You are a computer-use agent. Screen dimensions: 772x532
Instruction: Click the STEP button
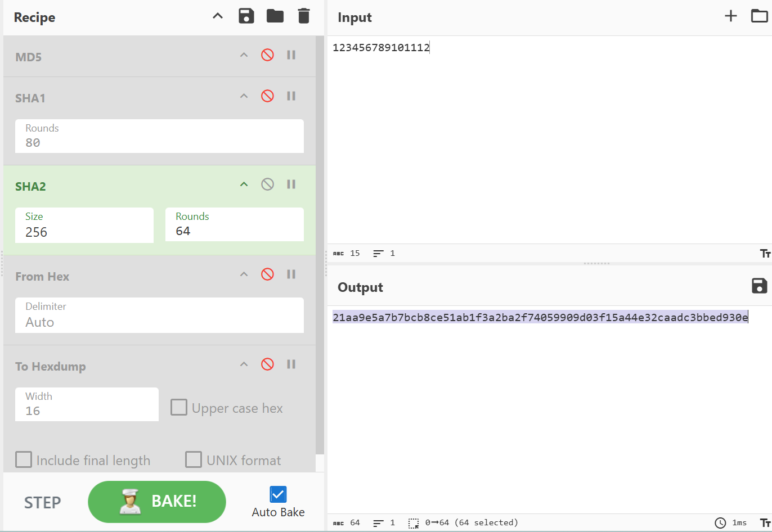point(42,502)
